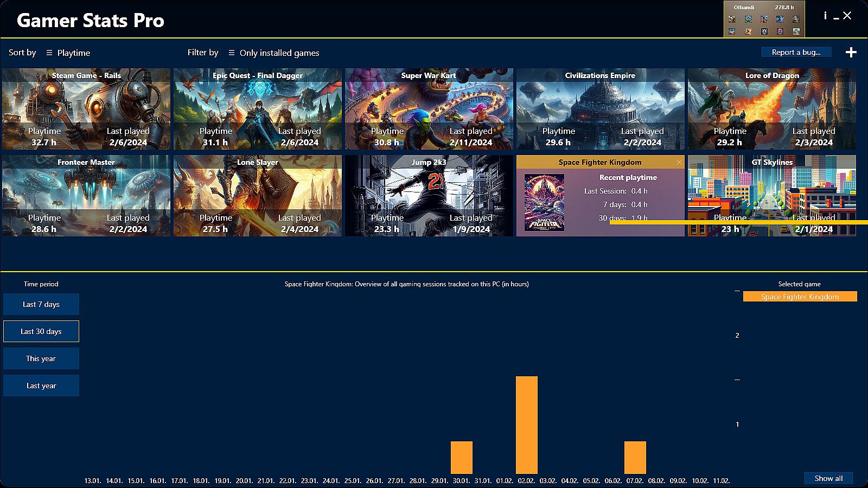This screenshot has width=868, height=488.
Task: Open the Steam Game - Rails game card
Action: [x=86, y=109]
